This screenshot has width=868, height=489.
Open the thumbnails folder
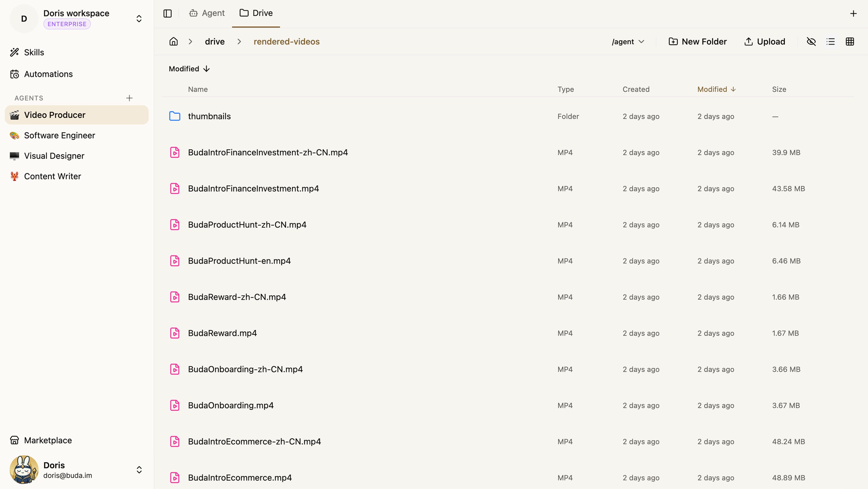(x=209, y=116)
